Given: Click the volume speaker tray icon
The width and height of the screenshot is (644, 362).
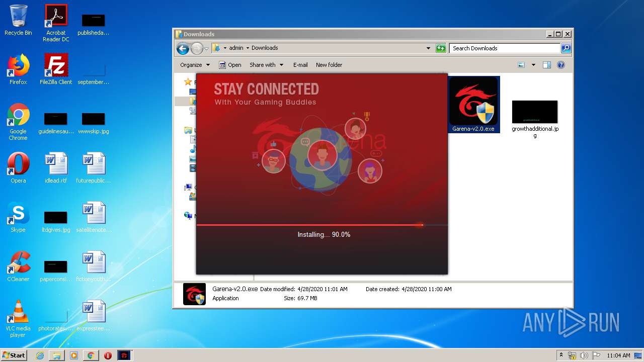Looking at the screenshot, I should (584, 355).
